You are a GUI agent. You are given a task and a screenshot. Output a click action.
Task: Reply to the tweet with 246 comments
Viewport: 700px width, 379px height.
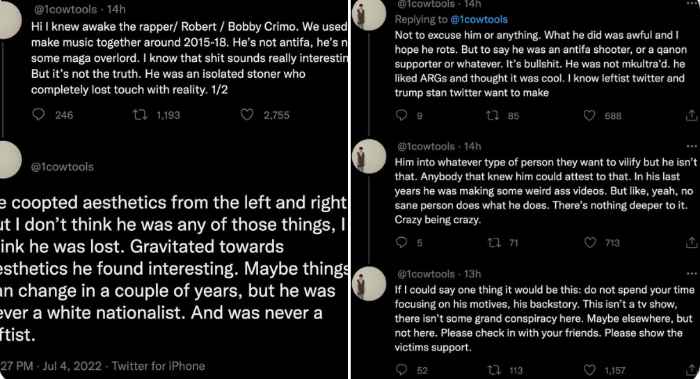pyautogui.click(x=39, y=114)
